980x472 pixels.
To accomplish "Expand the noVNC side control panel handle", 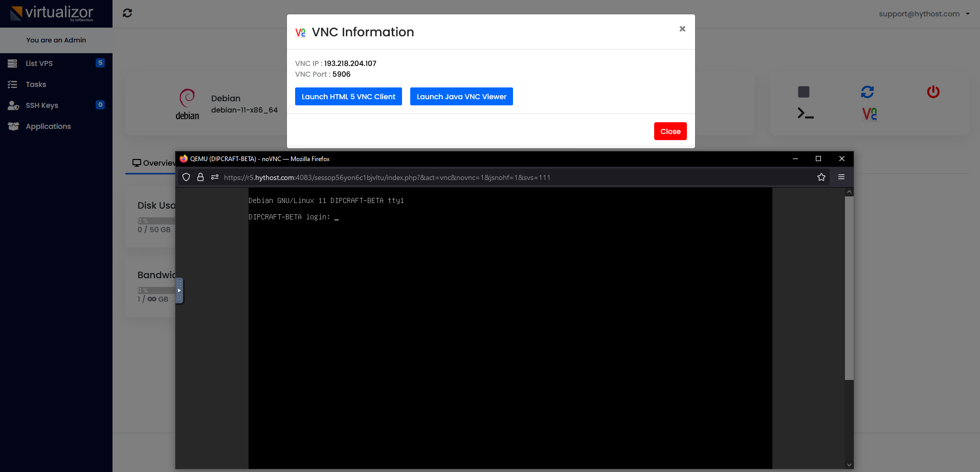I will point(179,290).
